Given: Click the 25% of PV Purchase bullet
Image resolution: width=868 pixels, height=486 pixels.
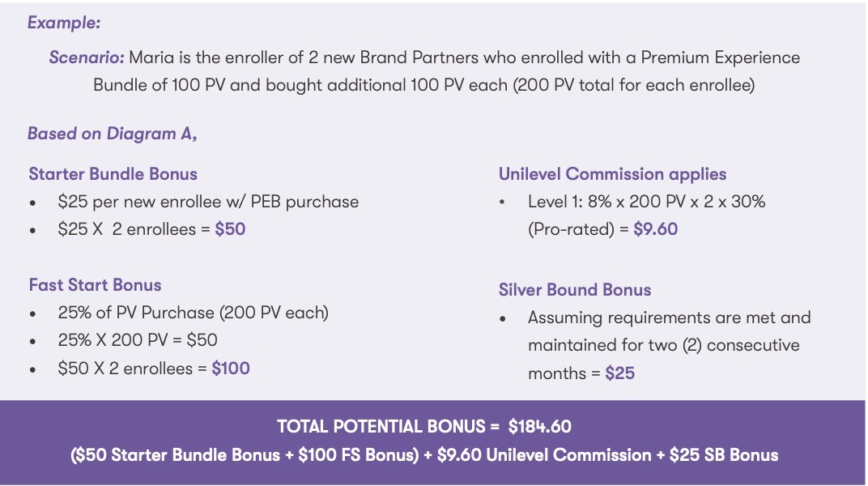Looking at the screenshot, I should [x=194, y=313].
